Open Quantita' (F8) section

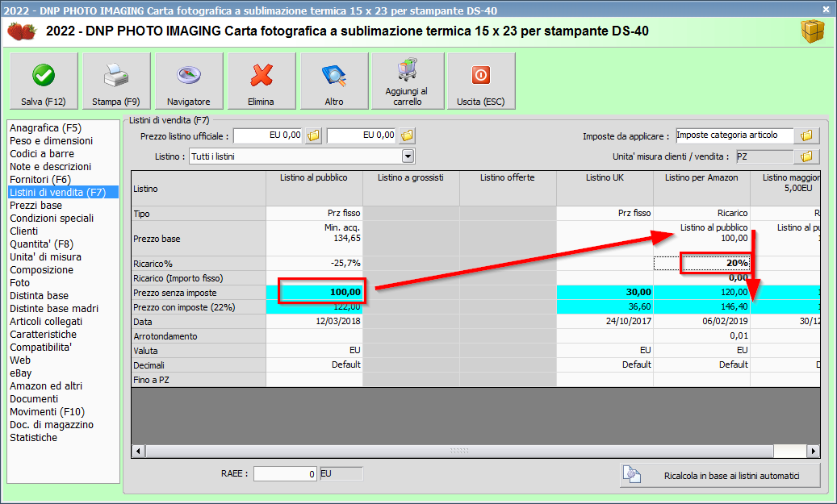[x=41, y=244]
